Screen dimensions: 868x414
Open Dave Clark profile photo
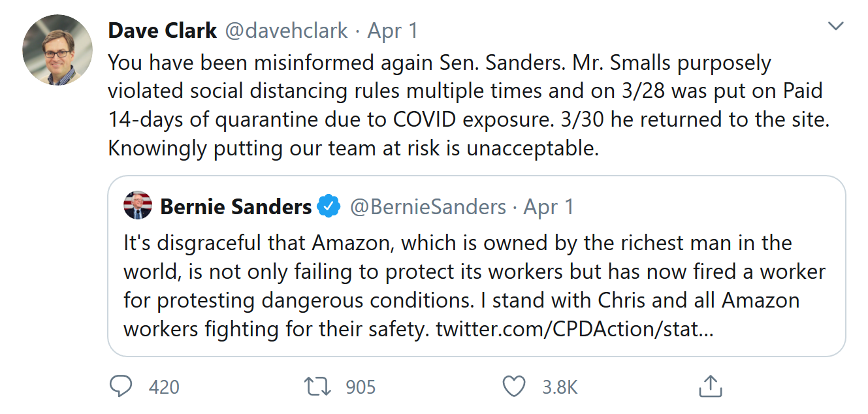tap(57, 50)
